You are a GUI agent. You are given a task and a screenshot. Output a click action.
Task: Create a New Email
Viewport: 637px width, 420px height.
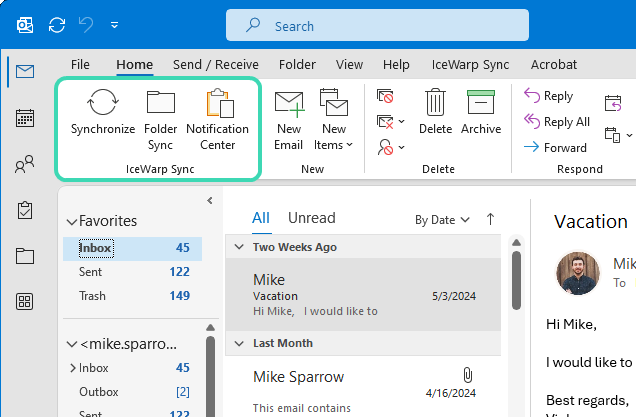tap(289, 104)
